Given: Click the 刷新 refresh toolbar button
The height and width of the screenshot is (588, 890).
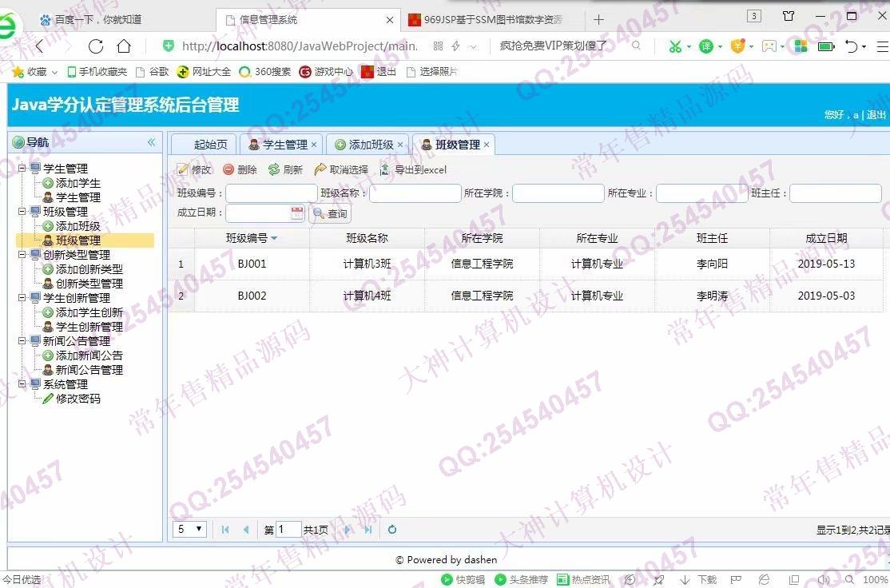Looking at the screenshot, I should 285,169.
